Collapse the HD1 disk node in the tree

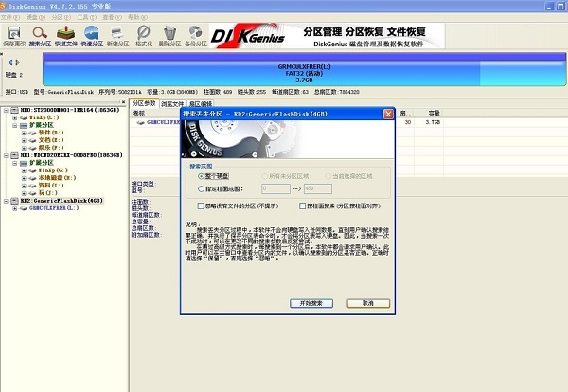6,155
